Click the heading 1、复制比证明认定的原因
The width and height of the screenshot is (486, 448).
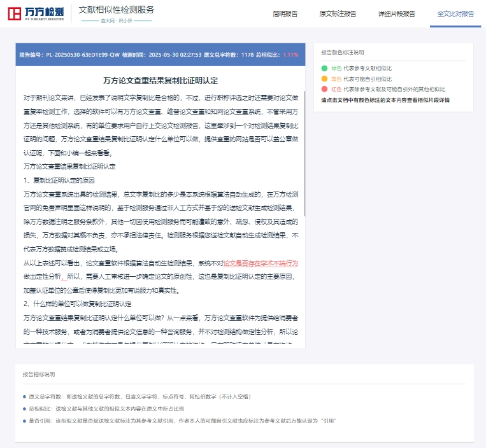coord(59,180)
